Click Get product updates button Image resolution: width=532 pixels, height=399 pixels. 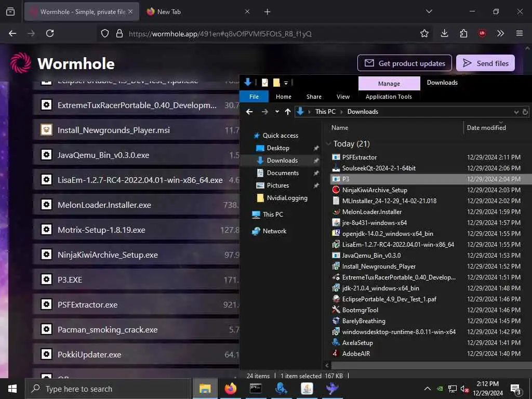click(404, 63)
